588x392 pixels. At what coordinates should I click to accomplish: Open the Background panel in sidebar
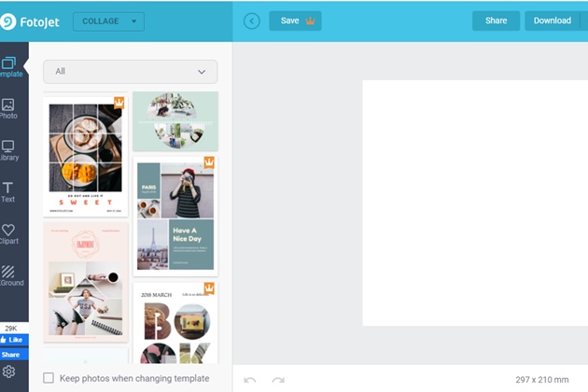(x=8, y=275)
